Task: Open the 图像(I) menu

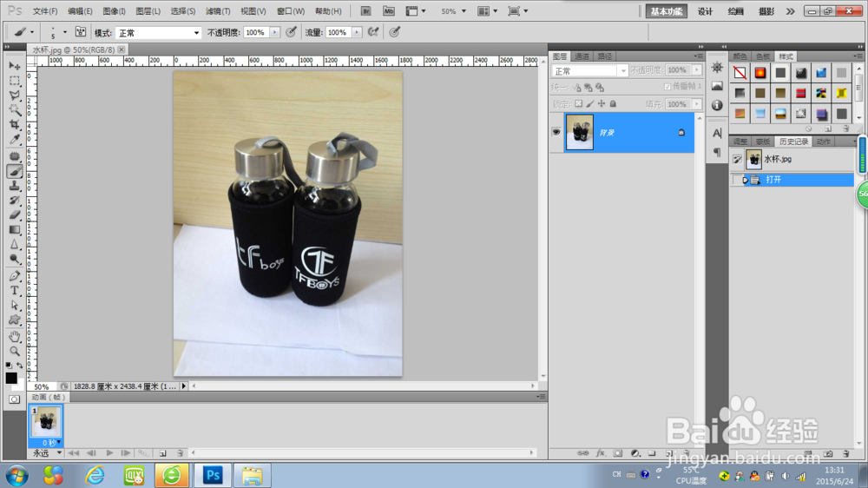Action: pos(114,11)
